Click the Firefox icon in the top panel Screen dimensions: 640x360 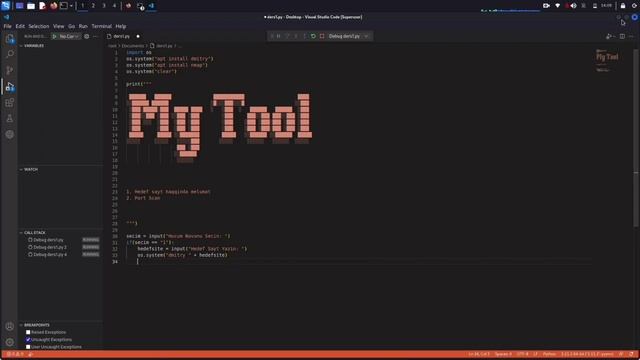[53, 6]
